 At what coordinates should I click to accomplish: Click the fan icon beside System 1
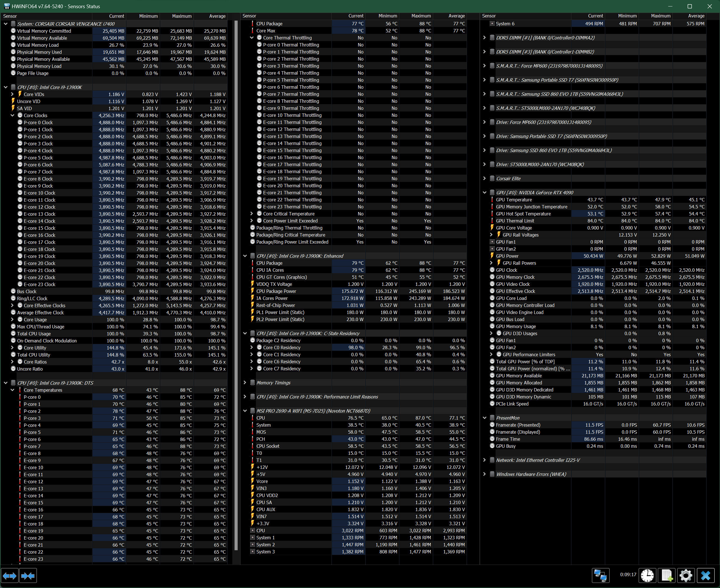pyautogui.click(x=252, y=538)
